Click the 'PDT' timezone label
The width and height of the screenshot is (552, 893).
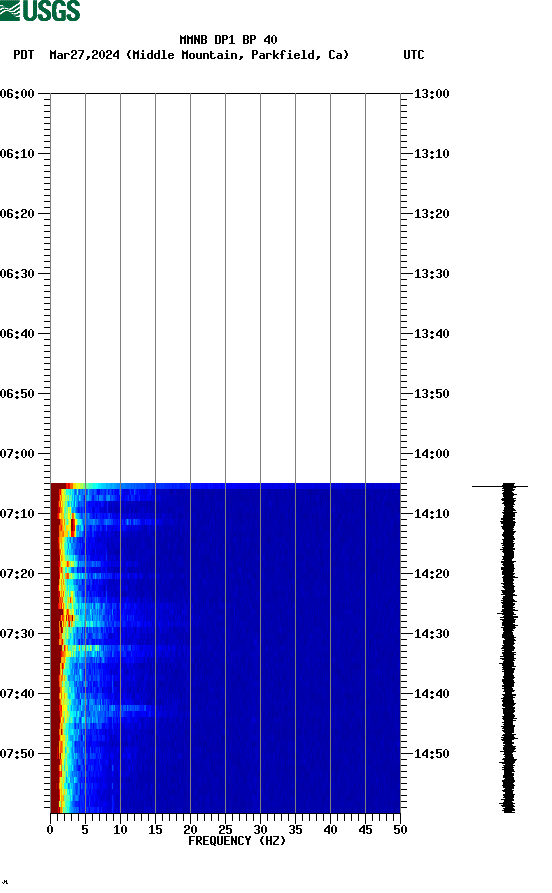(x=24, y=55)
